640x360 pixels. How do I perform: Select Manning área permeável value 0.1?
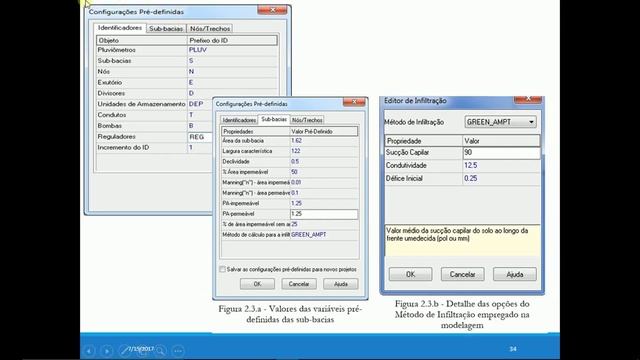tap(295, 193)
